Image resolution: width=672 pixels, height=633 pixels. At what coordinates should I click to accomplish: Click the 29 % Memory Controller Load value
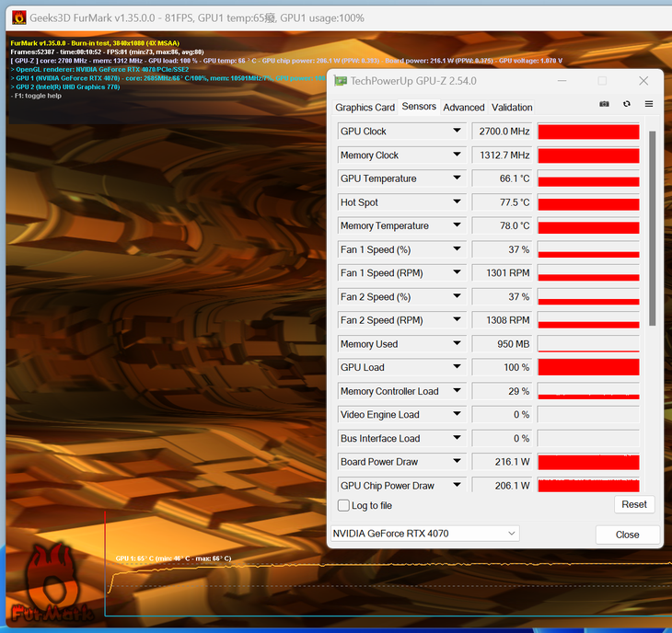click(503, 391)
